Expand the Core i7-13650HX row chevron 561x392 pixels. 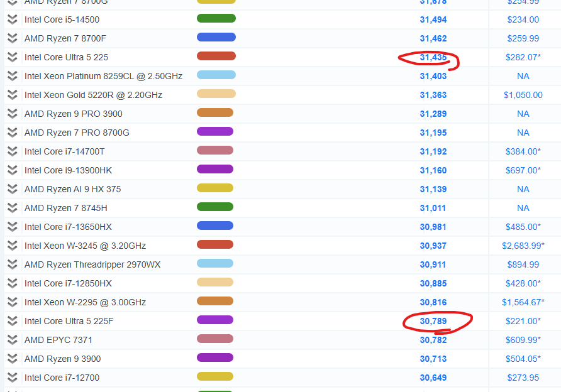pos(12,227)
